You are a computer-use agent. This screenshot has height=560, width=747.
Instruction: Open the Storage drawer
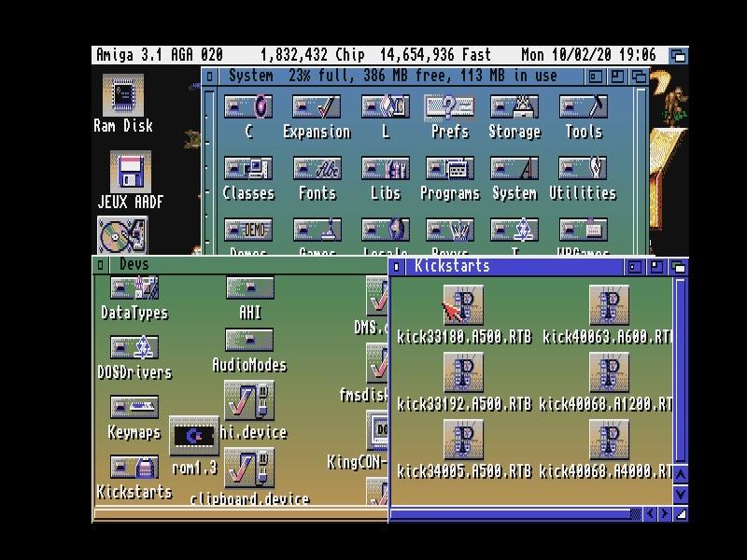pos(514,106)
